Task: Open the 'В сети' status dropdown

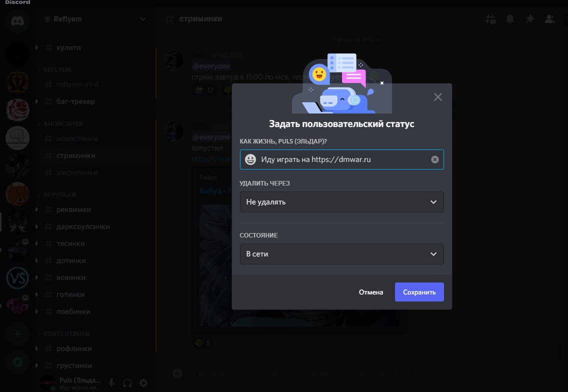Action: click(x=341, y=254)
